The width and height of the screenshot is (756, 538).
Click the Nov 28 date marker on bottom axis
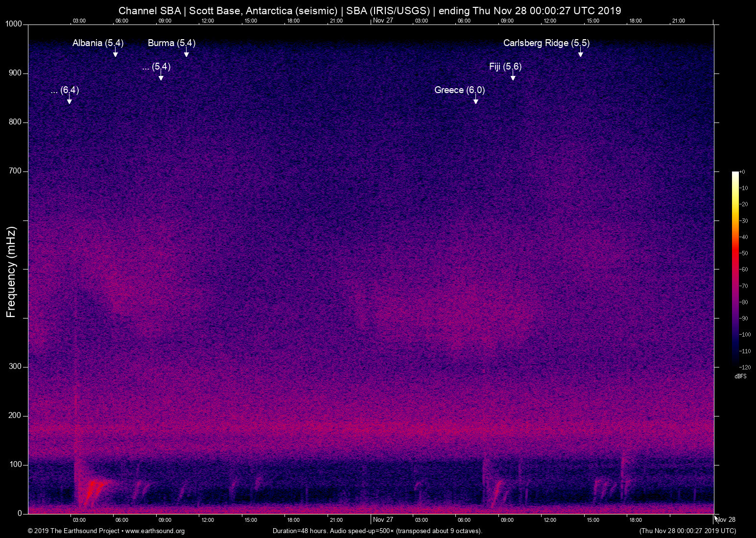coord(725,520)
